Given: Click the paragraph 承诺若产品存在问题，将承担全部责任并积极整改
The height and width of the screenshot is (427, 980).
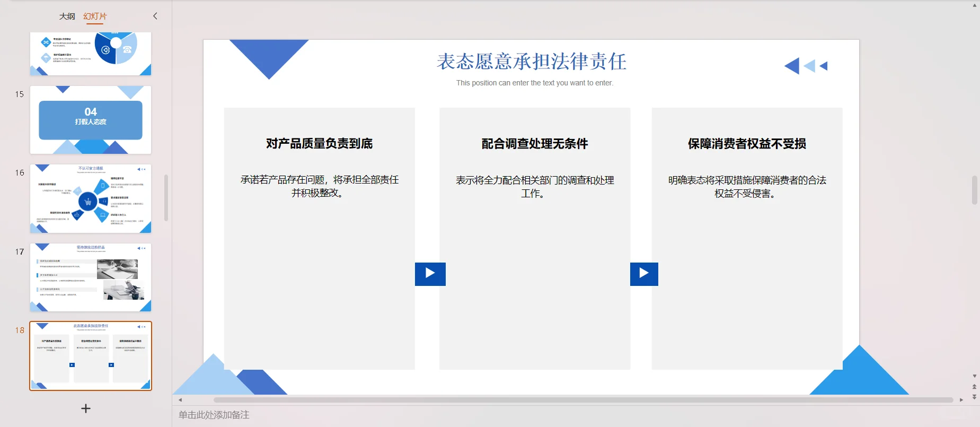Looking at the screenshot, I should pos(319,186).
